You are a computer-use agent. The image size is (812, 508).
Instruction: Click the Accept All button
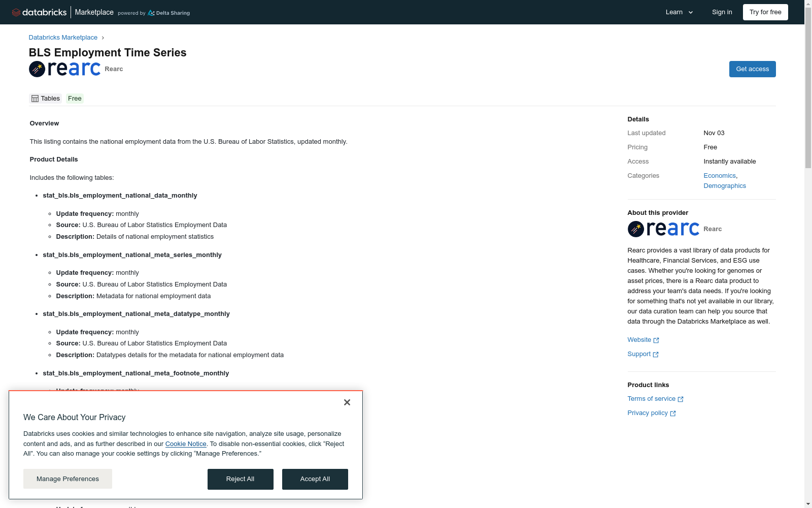(315, 479)
